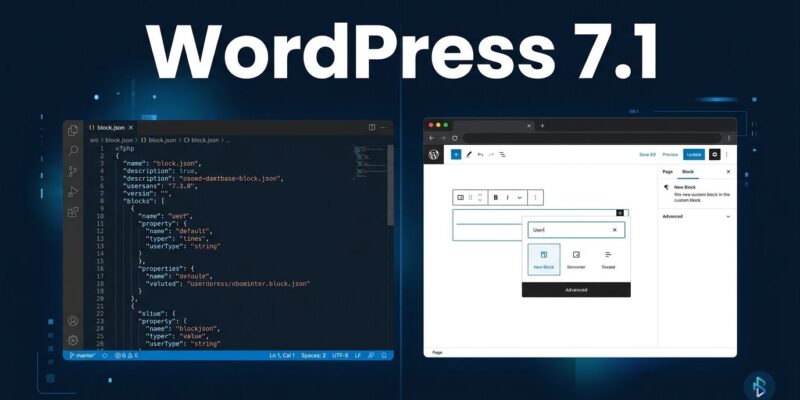Open WordPress editor options three-dot menu
Image resolution: width=800 pixels, height=400 pixels.
click(727, 154)
